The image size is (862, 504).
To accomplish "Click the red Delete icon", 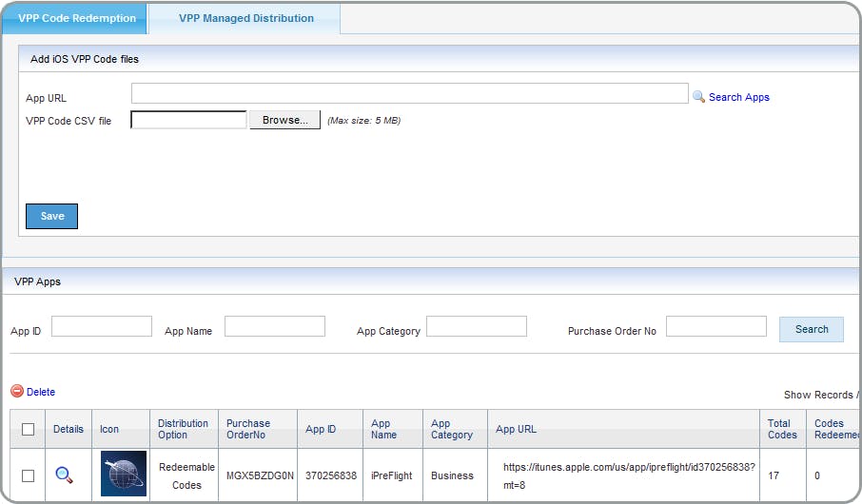I will coord(17,392).
